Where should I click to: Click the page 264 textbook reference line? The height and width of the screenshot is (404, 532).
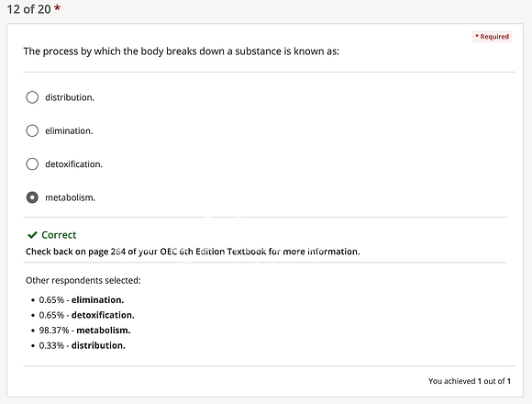point(193,252)
